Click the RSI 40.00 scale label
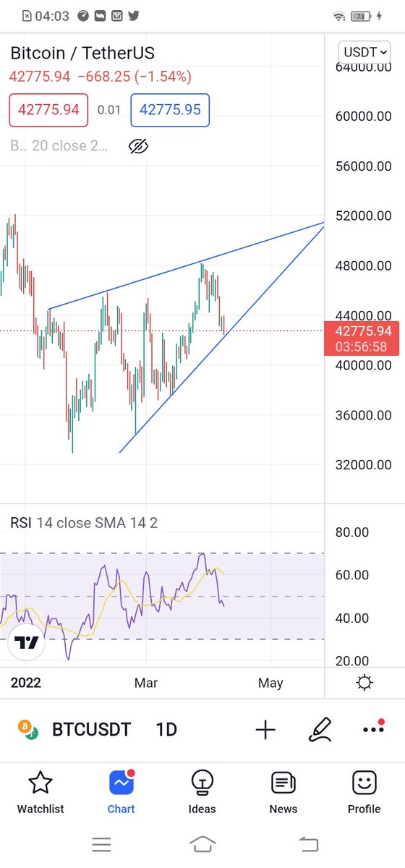 pyautogui.click(x=352, y=618)
